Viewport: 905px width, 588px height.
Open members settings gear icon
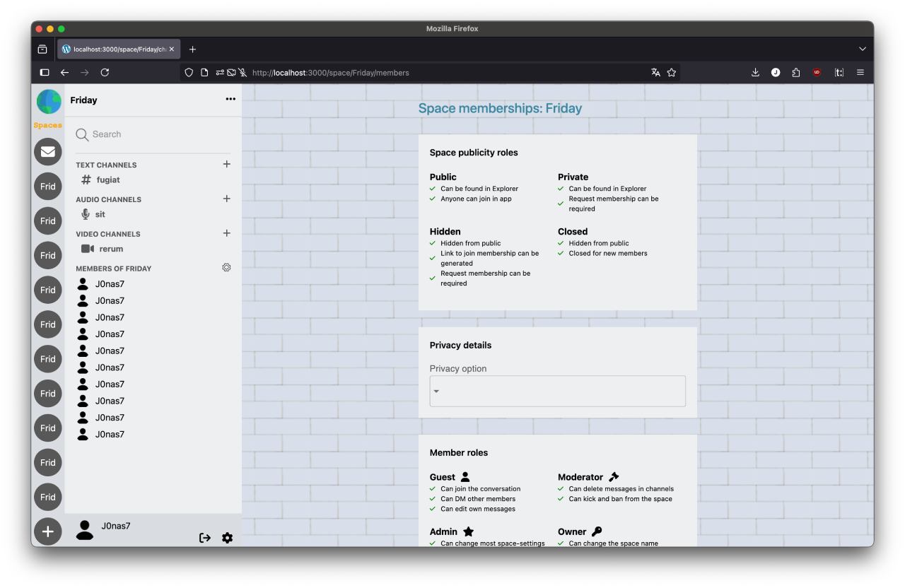pos(226,268)
